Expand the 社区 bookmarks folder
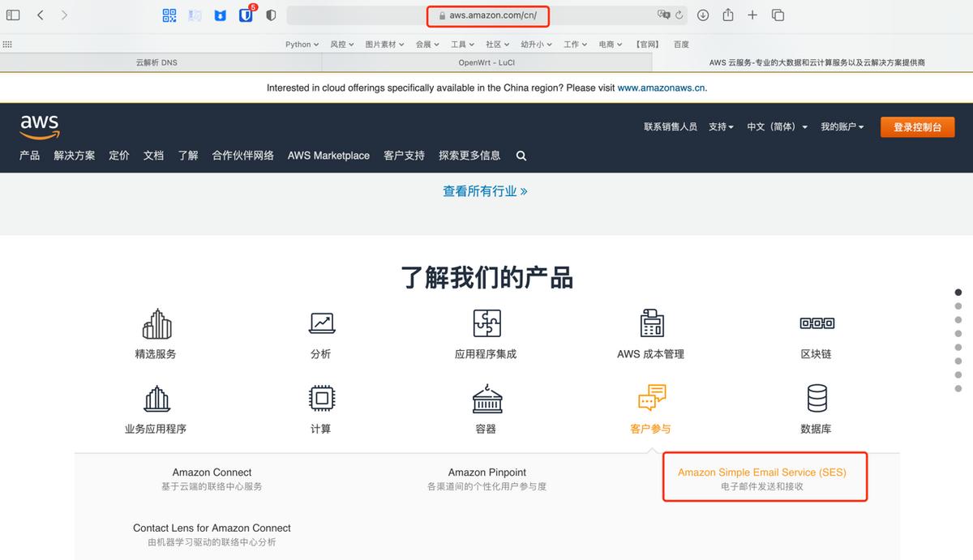The height and width of the screenshot is (560, 973). [497, 45]
